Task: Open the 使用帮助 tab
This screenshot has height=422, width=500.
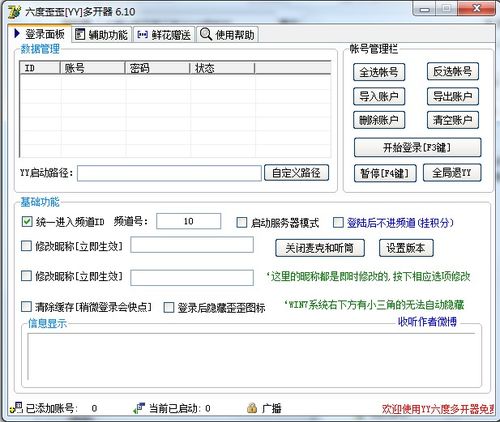Action: click(228, 34)
